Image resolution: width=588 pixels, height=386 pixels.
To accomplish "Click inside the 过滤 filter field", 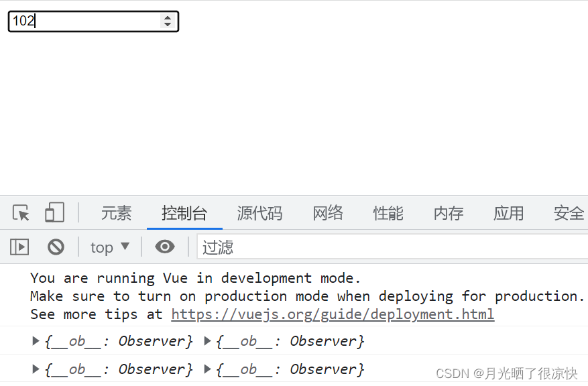I will tap(389, 247).
